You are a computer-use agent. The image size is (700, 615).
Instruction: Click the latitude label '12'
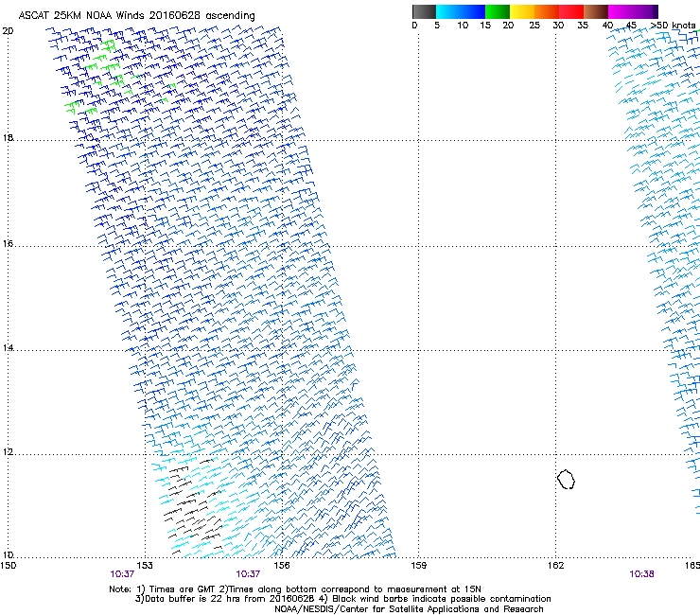[x=8, y=452]
